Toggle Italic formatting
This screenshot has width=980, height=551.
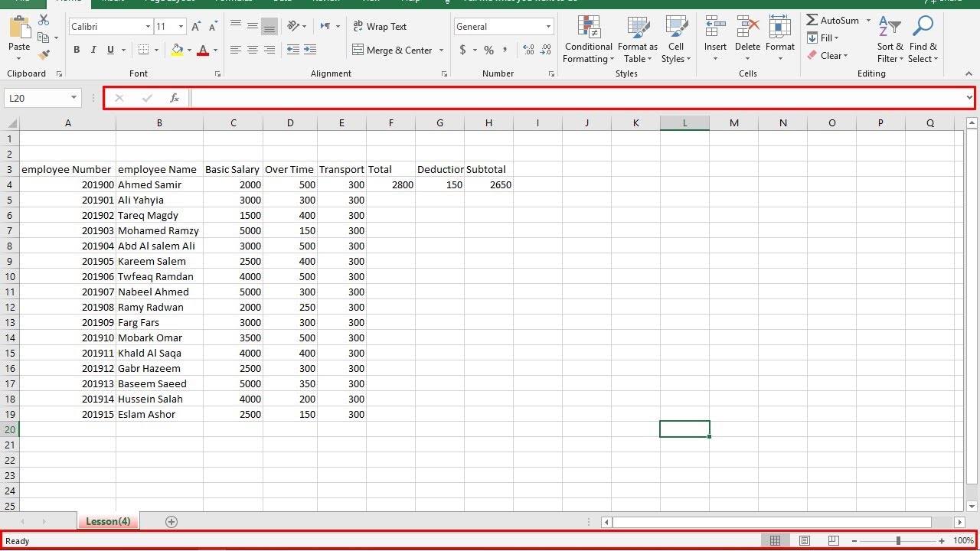pyautogui.click(x=93, y=50)
